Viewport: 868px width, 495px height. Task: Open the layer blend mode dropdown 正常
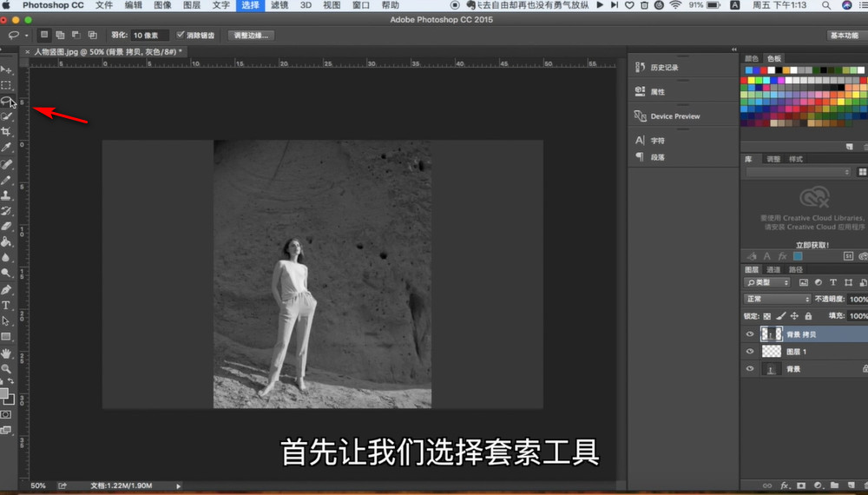[777, 299]
